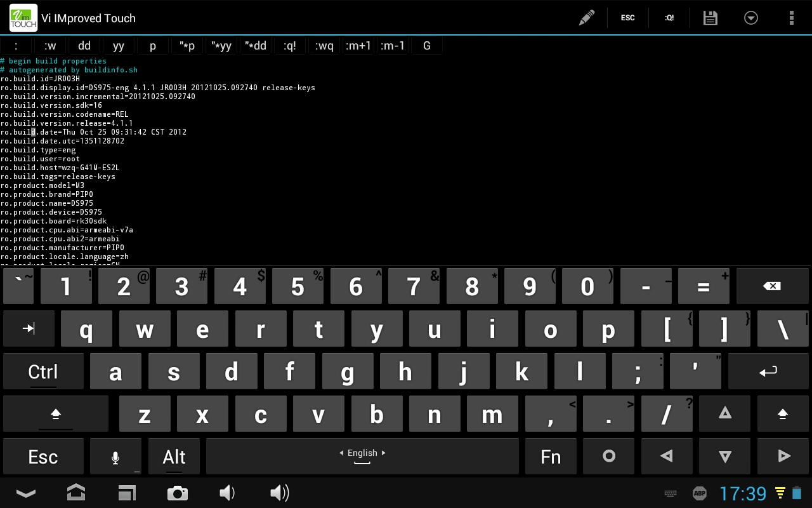Click the ro.product.brand=PIPO line
Screen dimensions: 812x508
[x=47, y=194]
